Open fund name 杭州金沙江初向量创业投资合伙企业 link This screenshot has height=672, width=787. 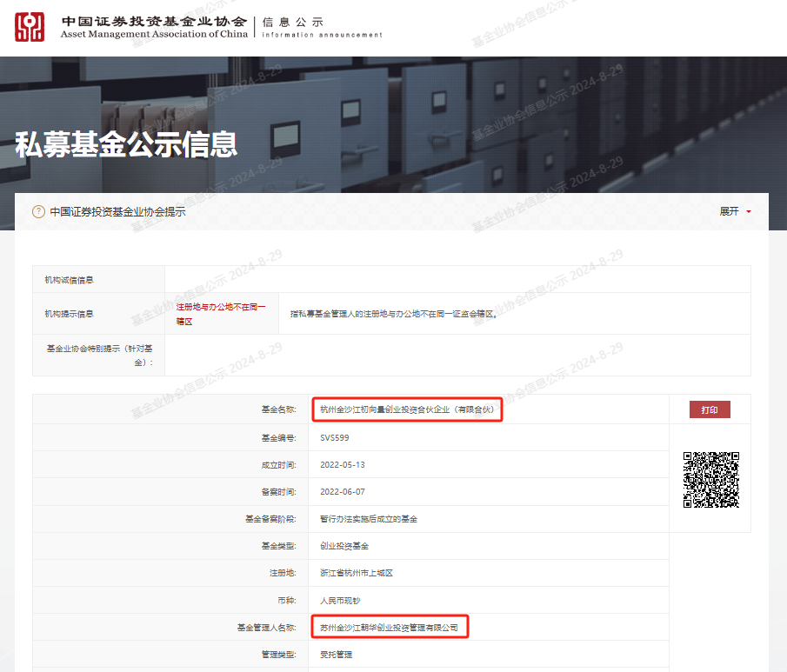405,409
